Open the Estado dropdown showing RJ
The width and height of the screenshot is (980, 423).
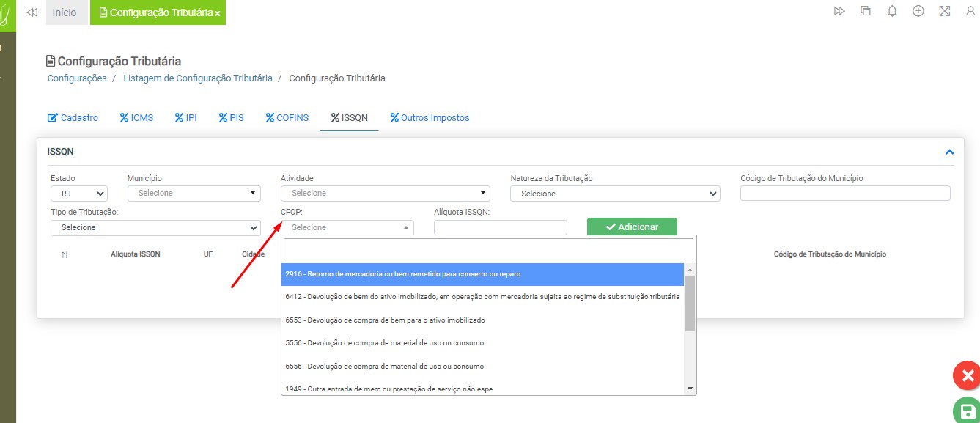[x=79, y=194]
